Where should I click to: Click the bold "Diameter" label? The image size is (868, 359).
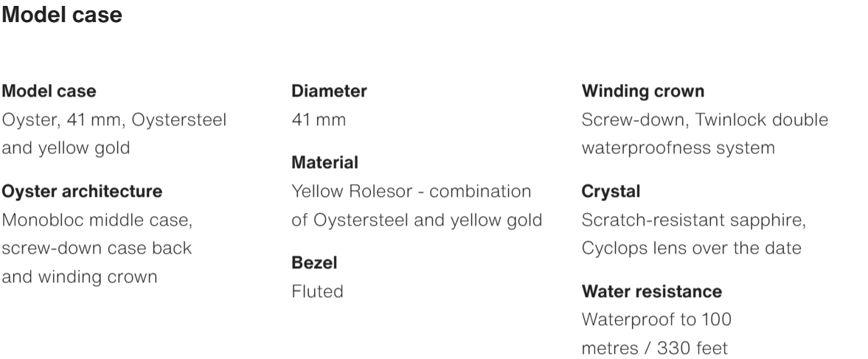(329, 91)
